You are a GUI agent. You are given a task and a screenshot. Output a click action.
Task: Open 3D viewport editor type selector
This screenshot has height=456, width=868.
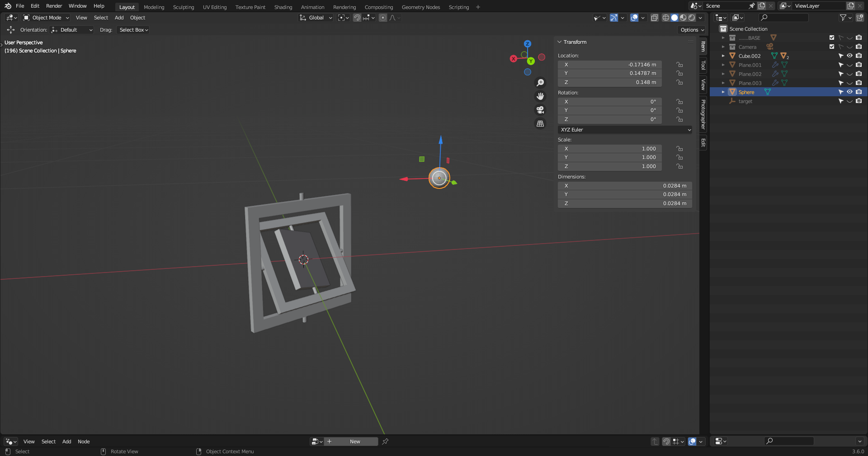pyautogui.click(x=11, y=18)
